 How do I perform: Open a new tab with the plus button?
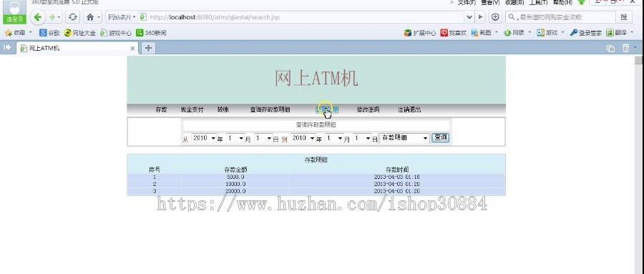pyautogui.click(x=148, y=48)
